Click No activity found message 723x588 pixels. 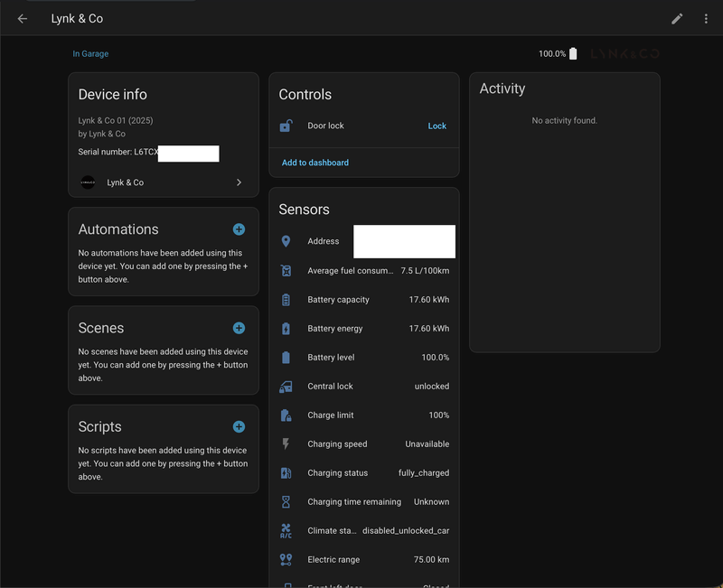click(564, 120)
